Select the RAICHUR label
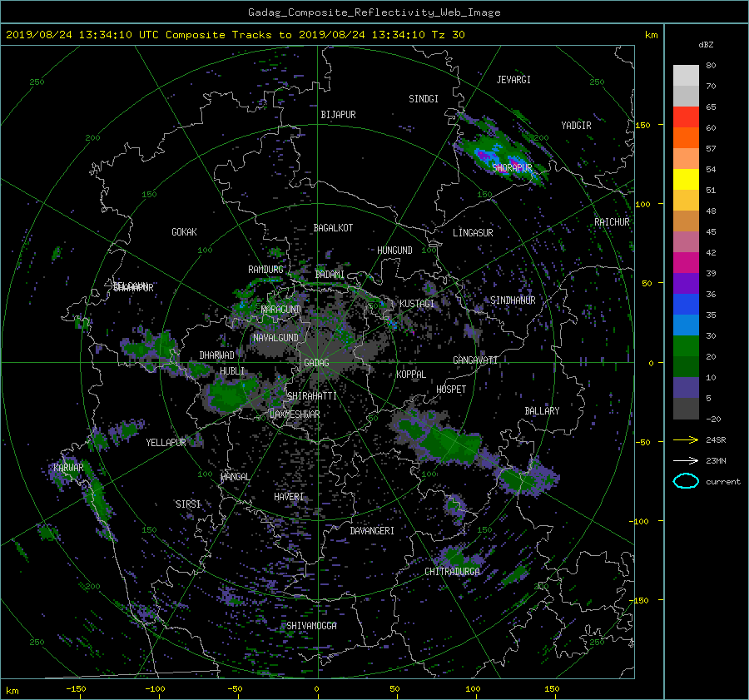 [612, 222]
